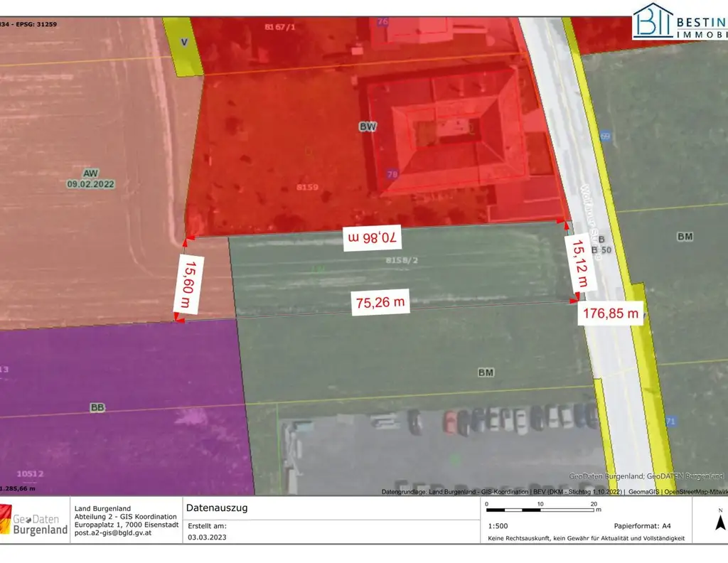Select the BB label in the purple zone

tap(98, 408)
